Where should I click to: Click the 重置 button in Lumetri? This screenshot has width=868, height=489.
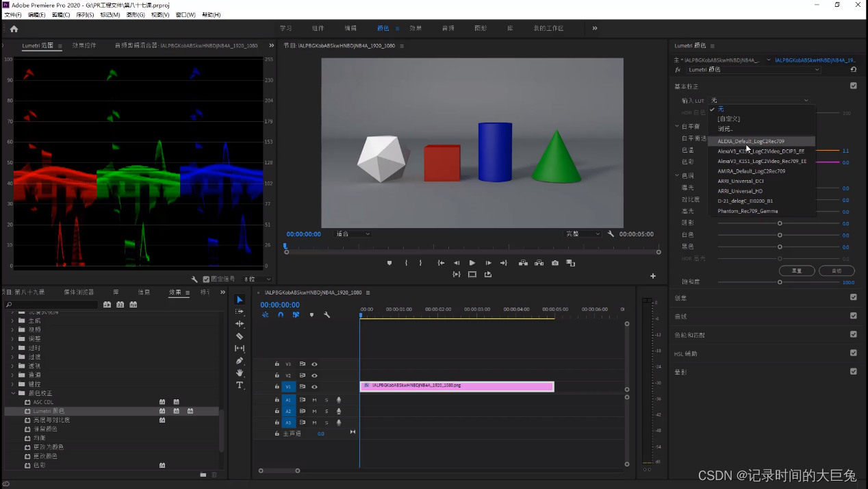pos(797,271)
